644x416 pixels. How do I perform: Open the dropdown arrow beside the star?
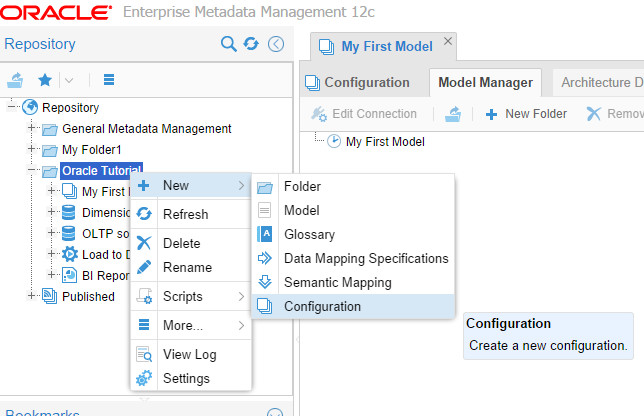(69, 80)
